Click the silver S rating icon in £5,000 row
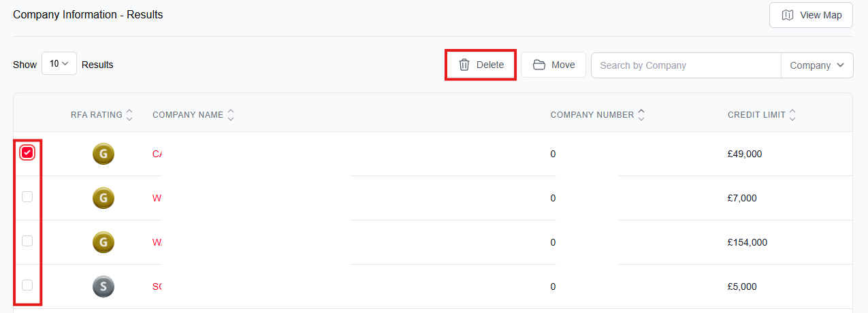 103,286
